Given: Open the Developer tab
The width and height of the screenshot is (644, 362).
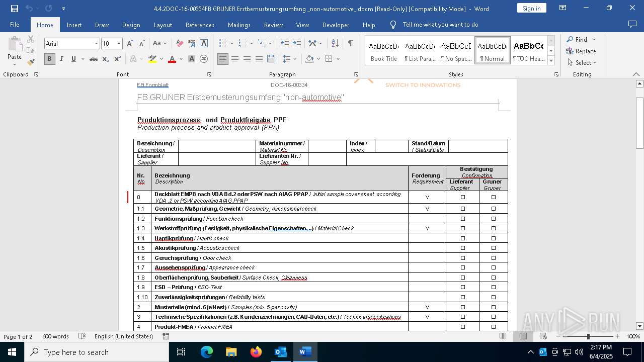Looking at the screenshot, I should click(x=336, y=25).
